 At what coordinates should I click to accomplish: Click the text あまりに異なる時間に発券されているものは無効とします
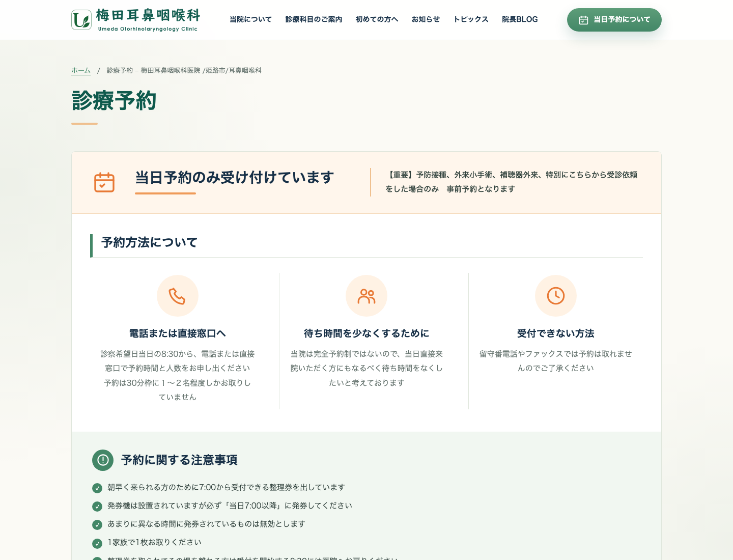coord(206,524)
